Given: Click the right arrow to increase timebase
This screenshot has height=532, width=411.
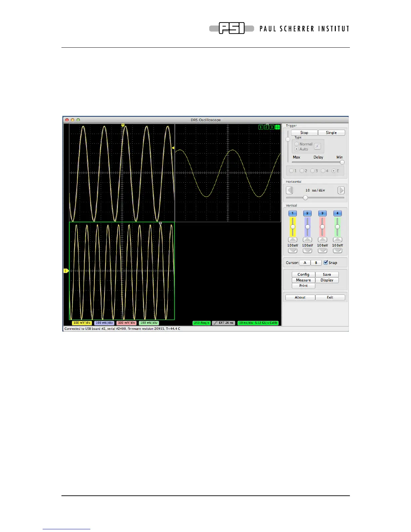Looking at the screenshot, I should click(x=341, y=190).
